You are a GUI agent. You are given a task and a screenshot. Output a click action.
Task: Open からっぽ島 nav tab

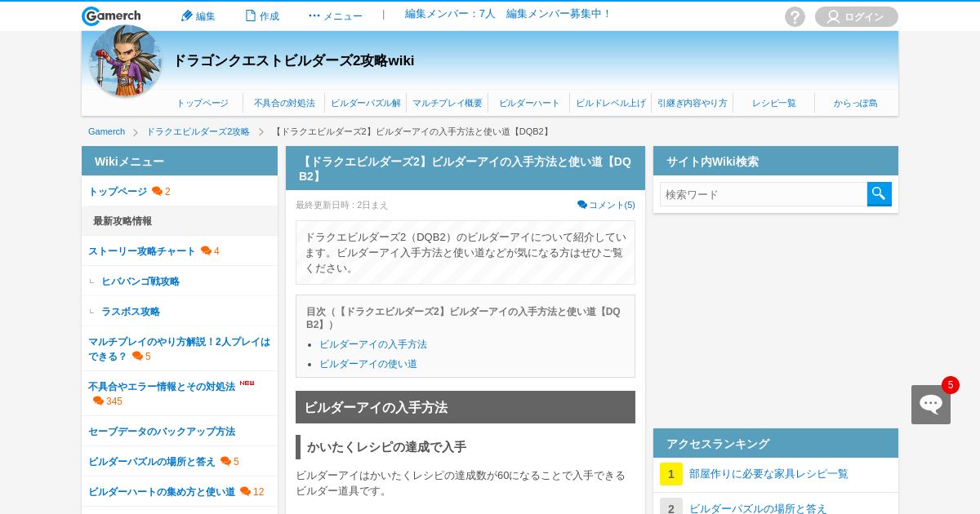[856, 103]
